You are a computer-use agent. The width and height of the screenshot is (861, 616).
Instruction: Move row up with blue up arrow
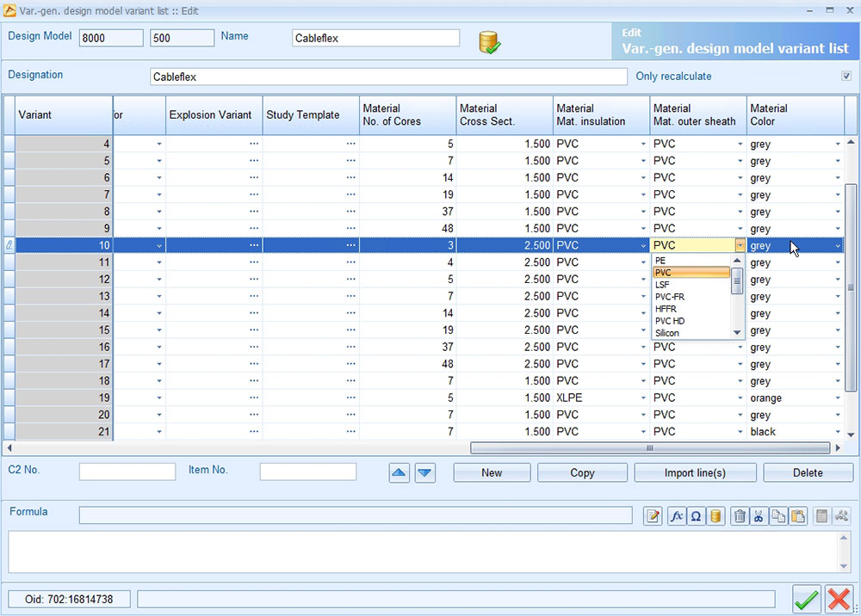[x=400, y=472]
